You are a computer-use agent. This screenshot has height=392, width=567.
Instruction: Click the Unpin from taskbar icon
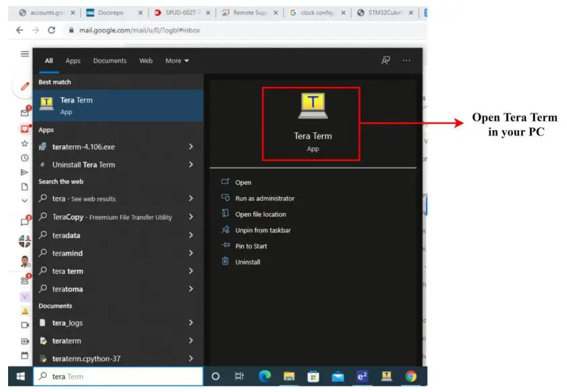point(225,229)
